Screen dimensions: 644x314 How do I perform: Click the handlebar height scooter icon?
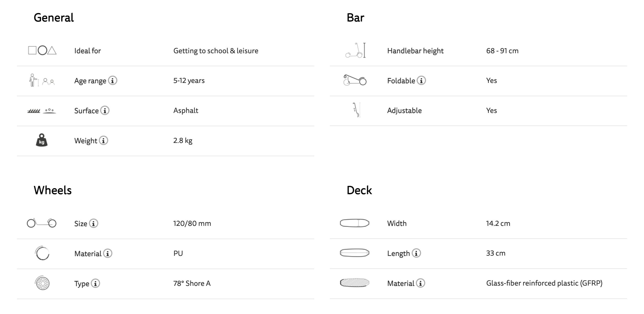[x=355, y=50]
